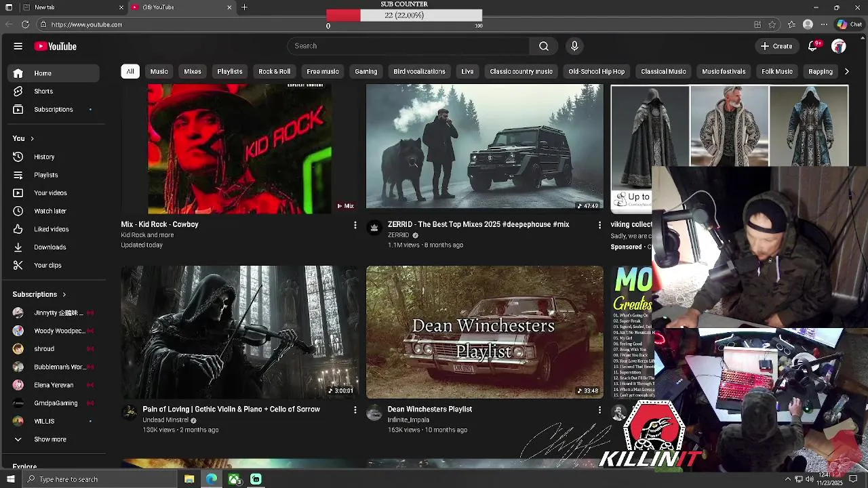Click the Undead Minstrel channel avatar
Image resolution: width=868 pixels, height=488 pixels.
(x=129, y=413)
